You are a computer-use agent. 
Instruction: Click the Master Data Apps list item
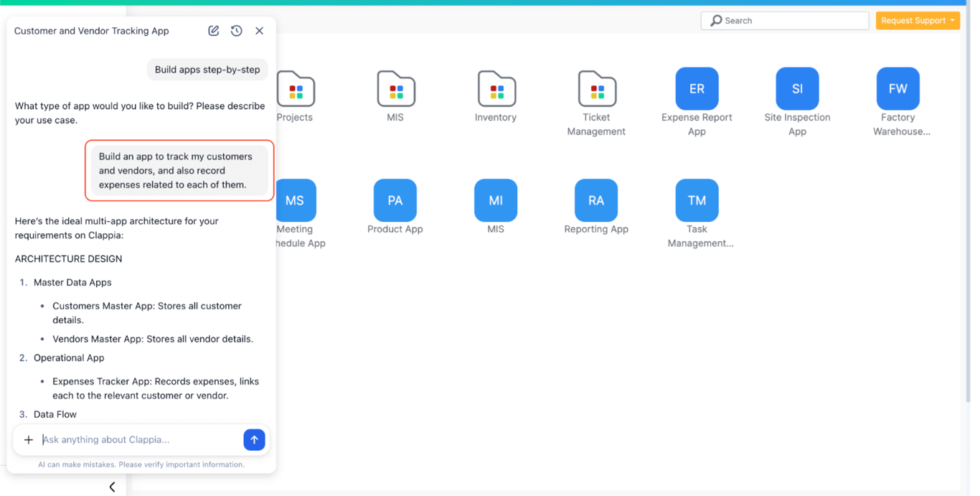(x=72, y=282)
